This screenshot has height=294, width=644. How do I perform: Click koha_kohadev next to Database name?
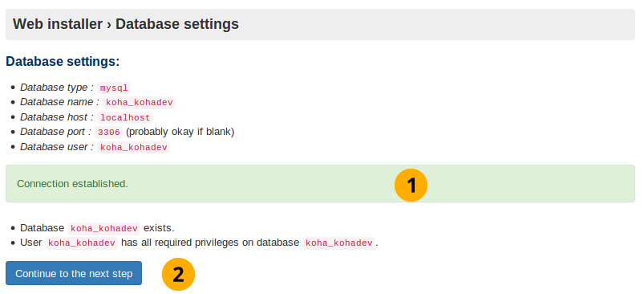(x=140, y=103)
